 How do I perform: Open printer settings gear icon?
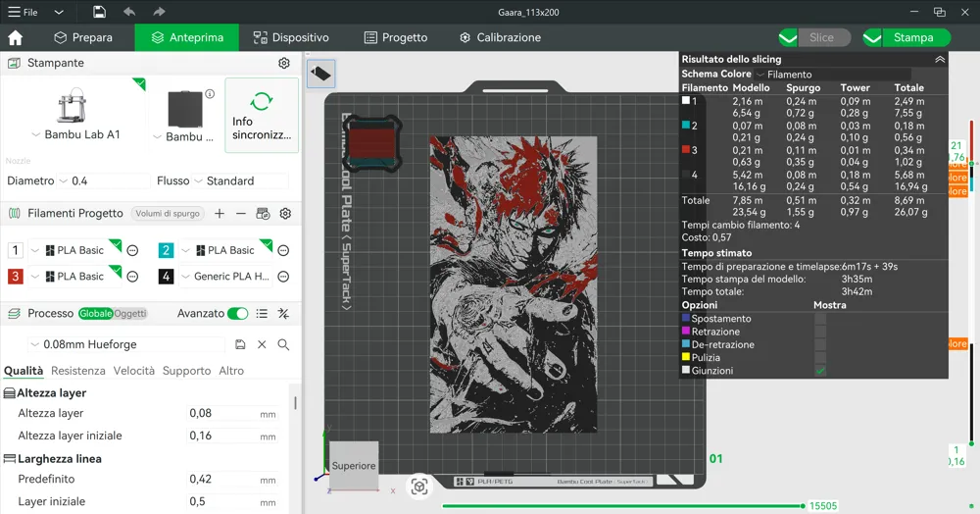284,63
